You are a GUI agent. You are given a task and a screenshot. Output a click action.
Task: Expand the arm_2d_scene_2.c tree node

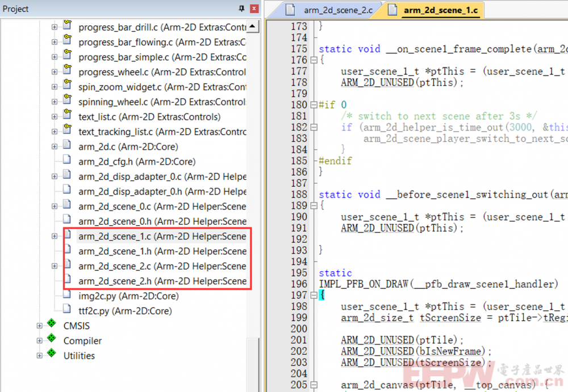click(x=55, y=266)
